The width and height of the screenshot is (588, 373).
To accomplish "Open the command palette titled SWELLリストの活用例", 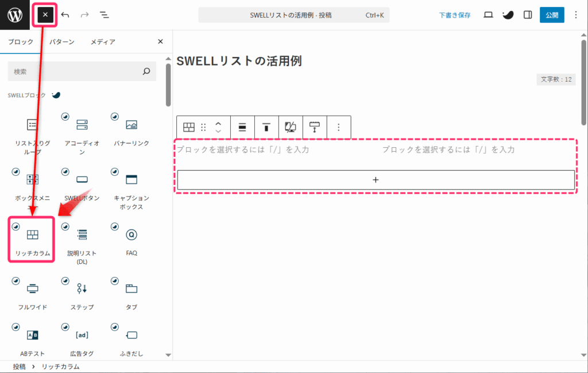I will point(293,16).
